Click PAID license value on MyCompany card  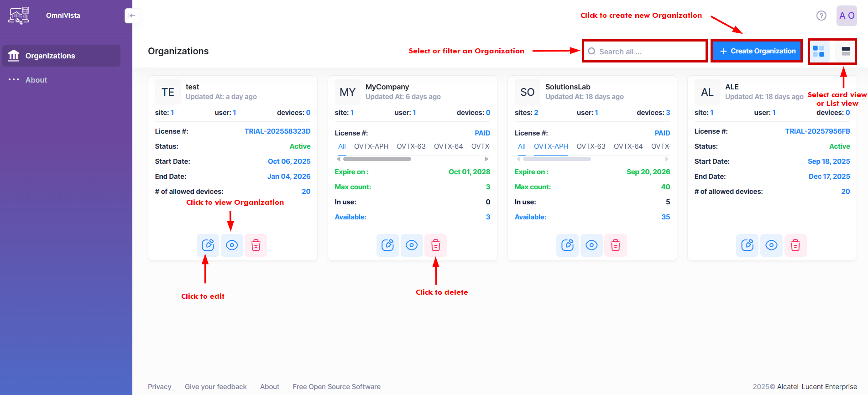click(x=482, y=133)
